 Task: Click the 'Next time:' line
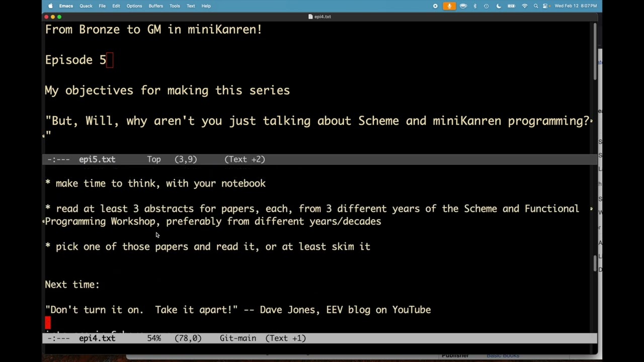pyautogui.click(x=72, y=285)
